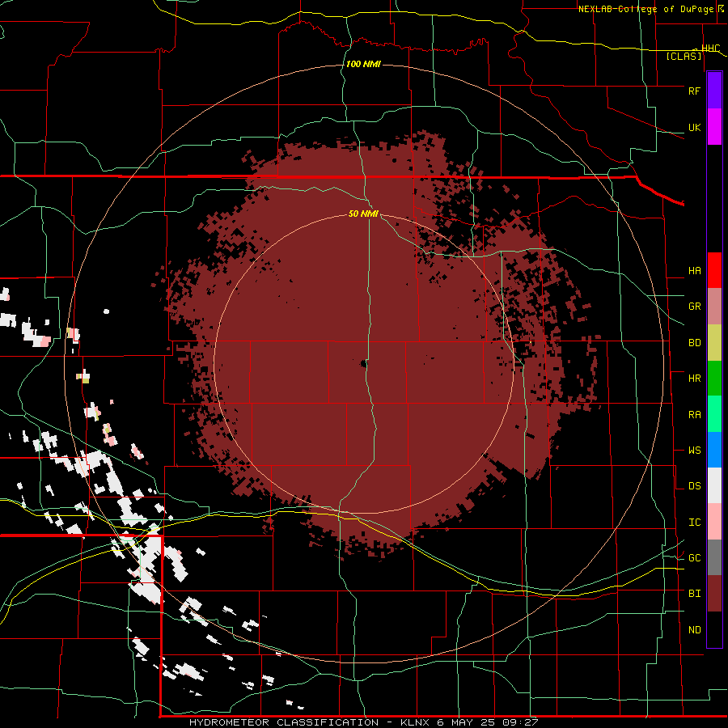Screen dimensions: 728x728
Task: Click the HA red color swatch
Action: 714,270
